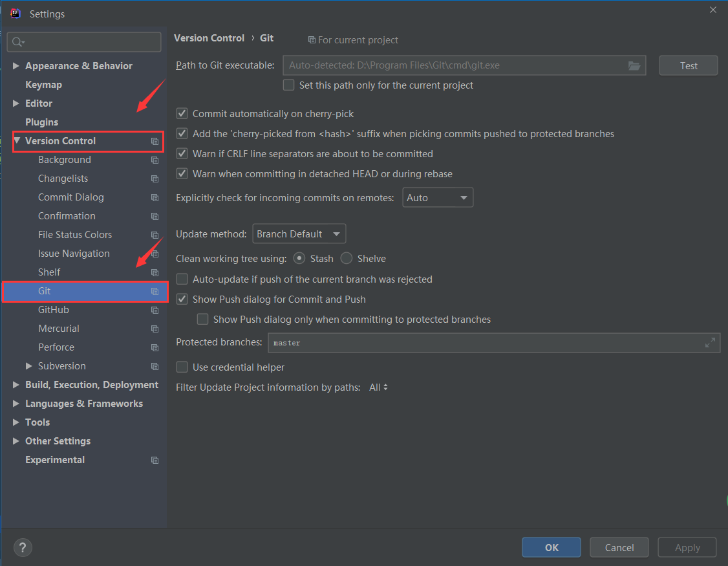
Task: Click the project-level icon next to Commit Dialog
Action: (x=155, y=197)
